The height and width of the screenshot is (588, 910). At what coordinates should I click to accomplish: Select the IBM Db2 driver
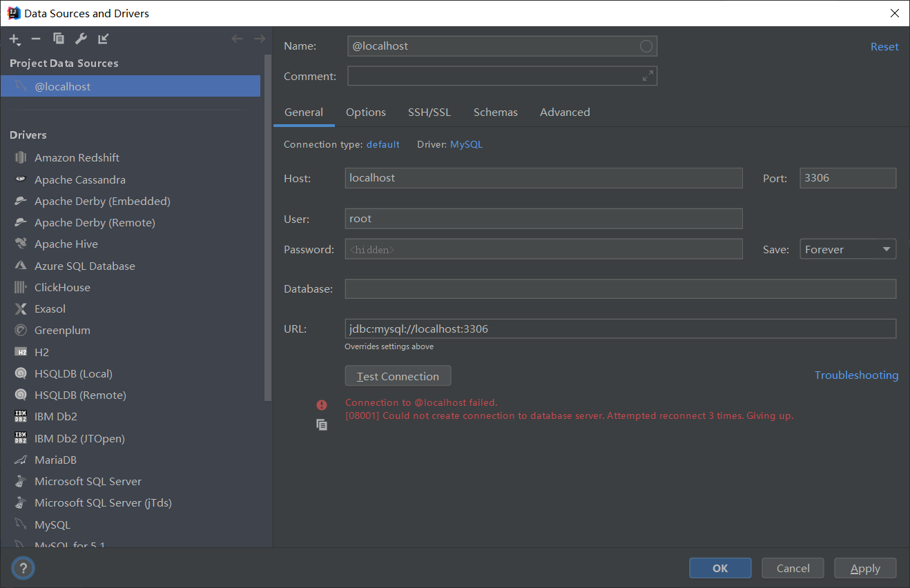coord(130,416)
